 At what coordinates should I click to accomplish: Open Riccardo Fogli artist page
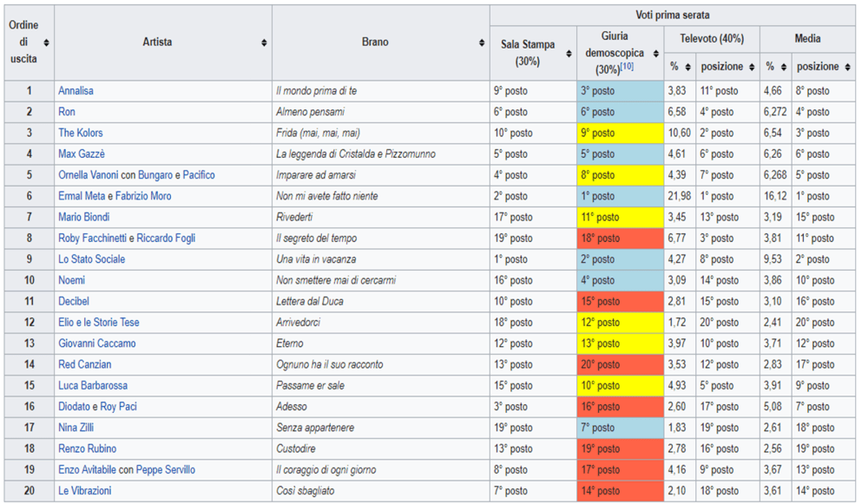[x=165, y=239]
